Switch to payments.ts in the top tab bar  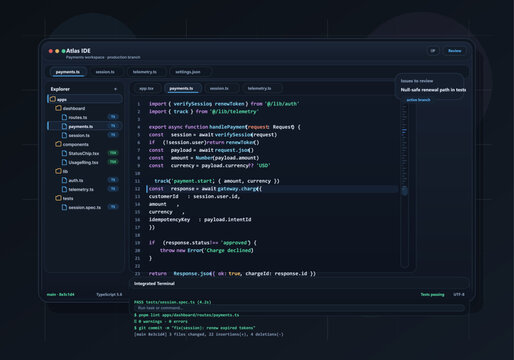pyautogui.click(x=68, y=72)
